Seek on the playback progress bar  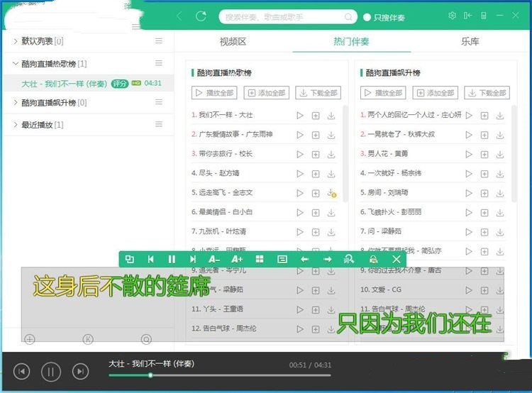(220, 375)
